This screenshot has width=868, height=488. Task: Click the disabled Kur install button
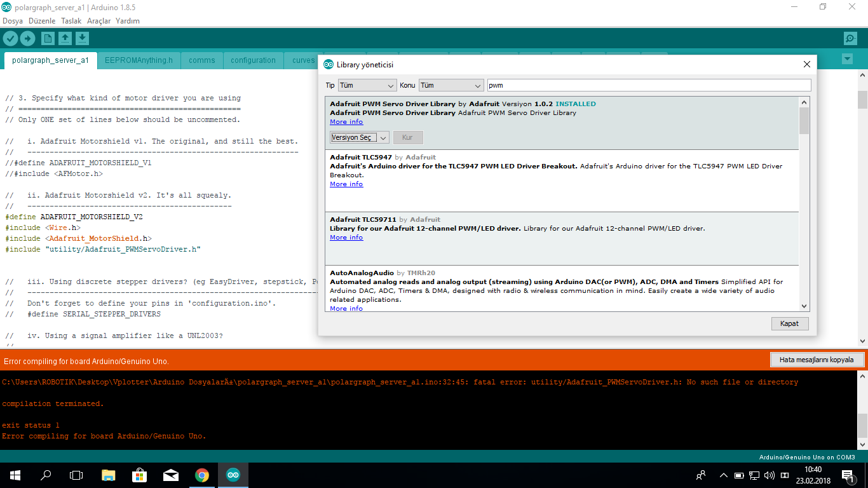[x=408, y=137]
